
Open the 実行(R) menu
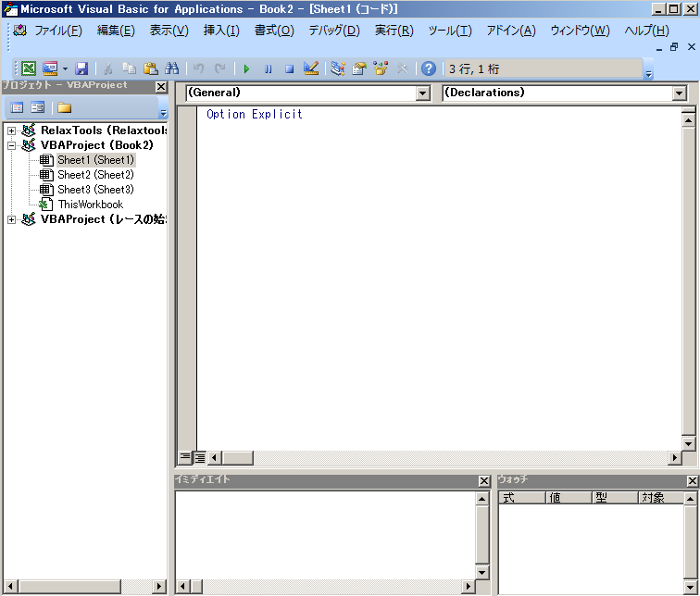click(394, 31)
